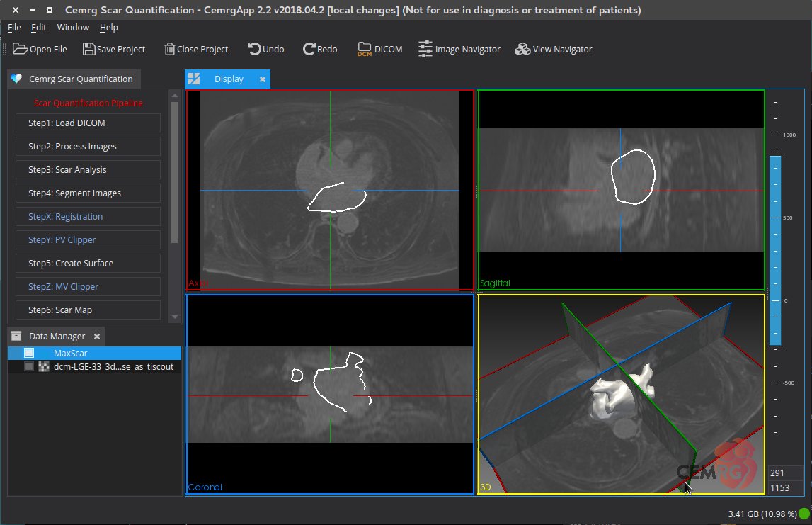Image resolution: width=812 pixels, height=525 pixels.
Task: Click the Save Project disk icon
Action: click(88, 49)
